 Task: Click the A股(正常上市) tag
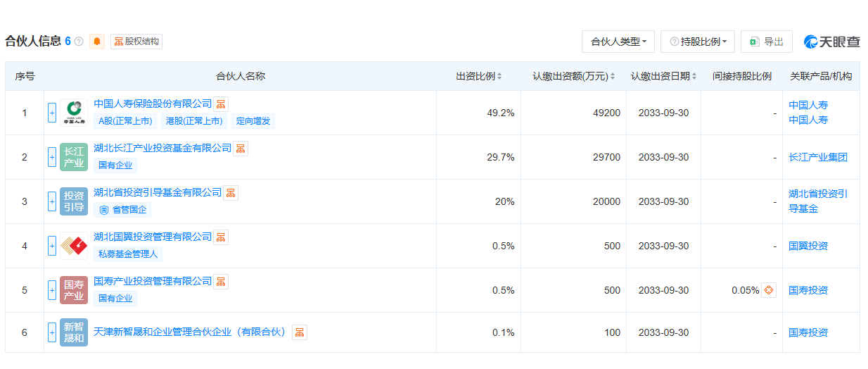click(125, 121)
